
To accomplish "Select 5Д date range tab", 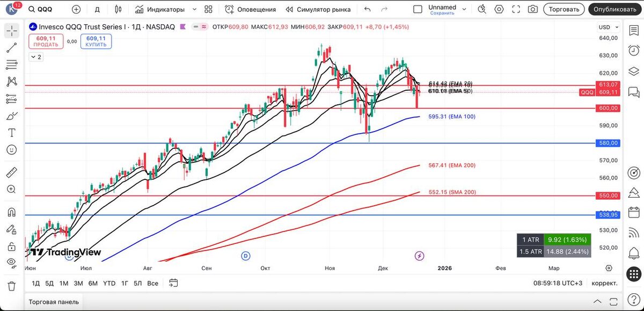I will pyautogui.click(x=49, y=283).
